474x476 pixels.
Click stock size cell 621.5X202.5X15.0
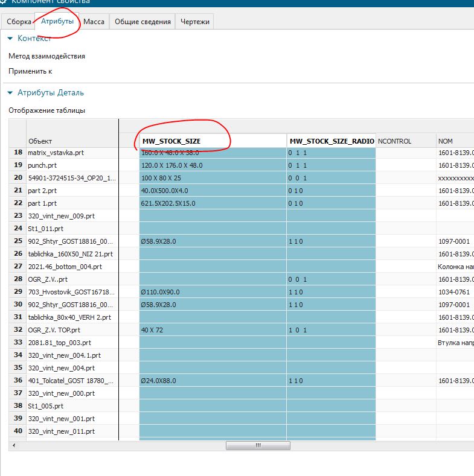[213, 203]
